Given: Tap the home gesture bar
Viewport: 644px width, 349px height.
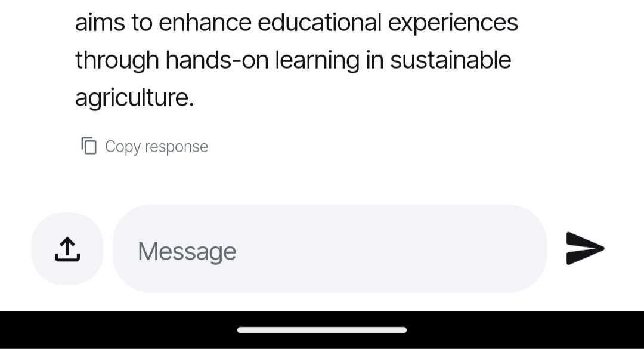Looking at the screenshot, I should tap(322, 330).
